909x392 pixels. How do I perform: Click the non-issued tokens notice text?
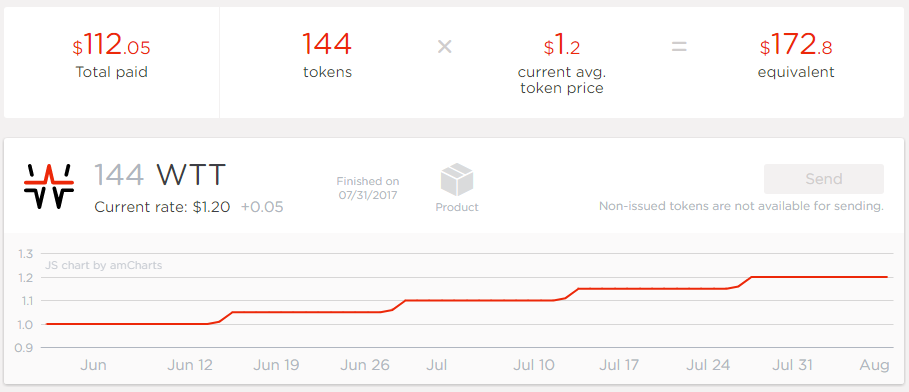point(741,206)
